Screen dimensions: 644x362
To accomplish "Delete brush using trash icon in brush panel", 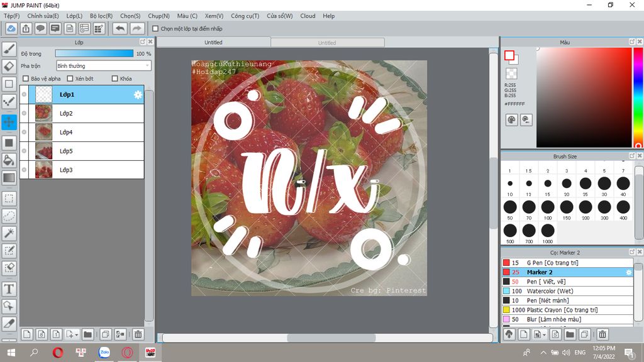I will [602, 334].
